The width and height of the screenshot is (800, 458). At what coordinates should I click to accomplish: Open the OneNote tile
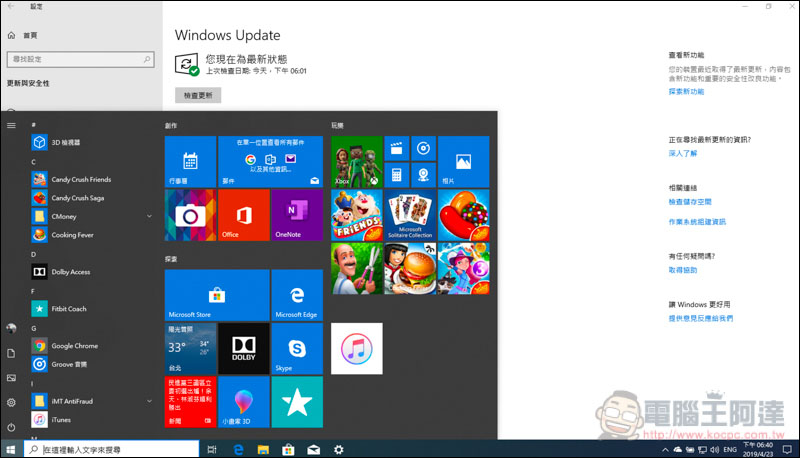[x=297, y=215]
